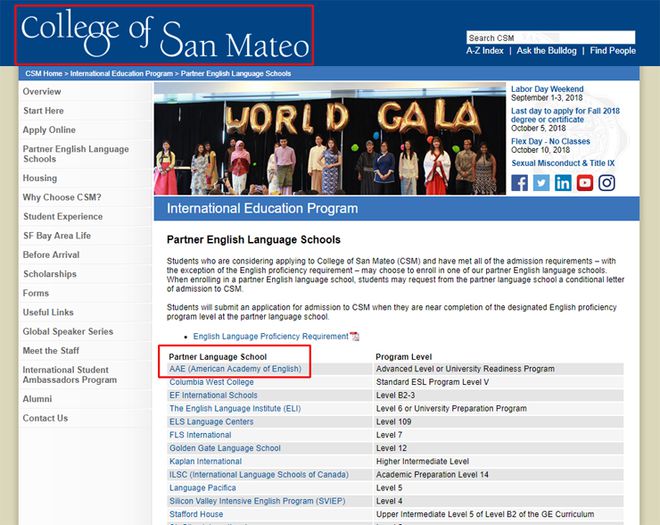
Task: Select Meet the Staff in sidebar
Action: tap(51, 351)
